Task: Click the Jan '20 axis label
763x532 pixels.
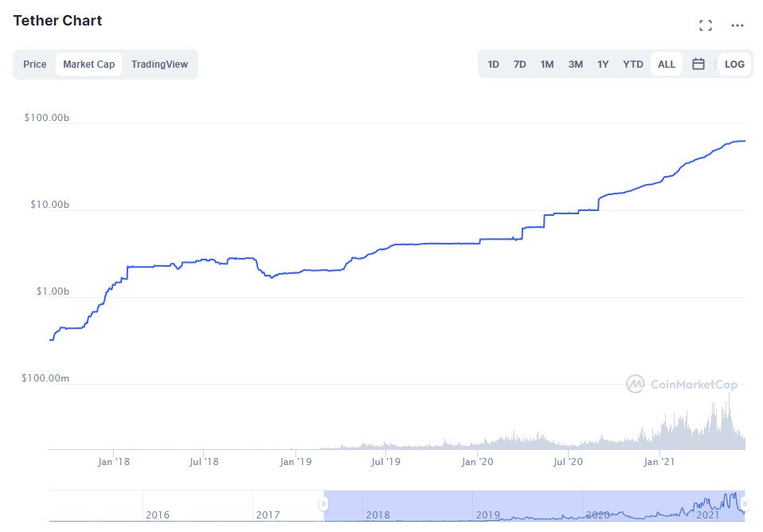Action: point(477,461)
